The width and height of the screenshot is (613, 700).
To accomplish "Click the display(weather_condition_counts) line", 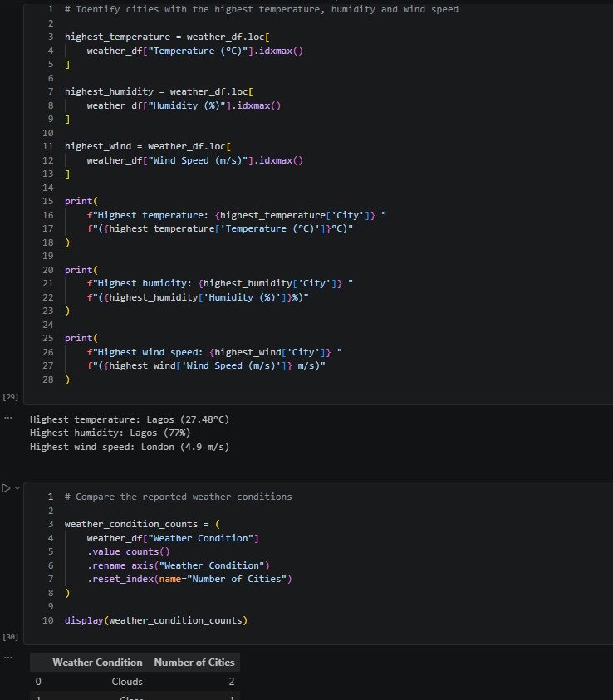I will [x=156, y=620].
